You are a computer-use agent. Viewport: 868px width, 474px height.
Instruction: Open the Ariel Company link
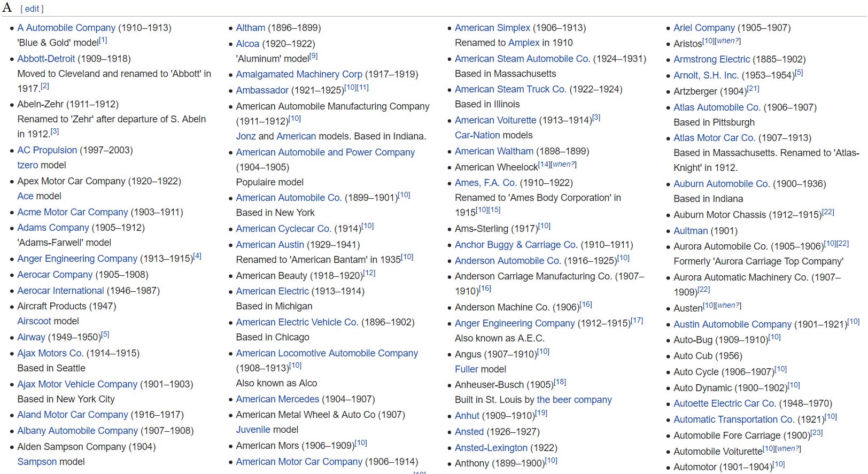pos(704,28)
